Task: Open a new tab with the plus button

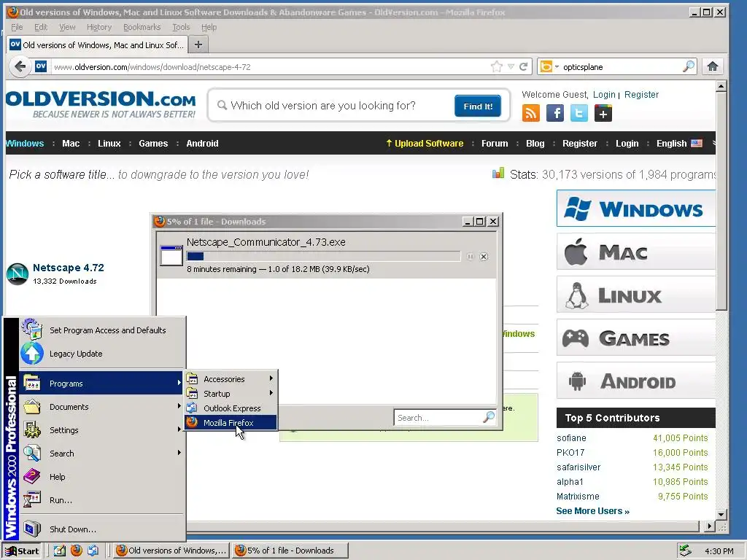Action: pyautogui.click(x=198, y=44)
